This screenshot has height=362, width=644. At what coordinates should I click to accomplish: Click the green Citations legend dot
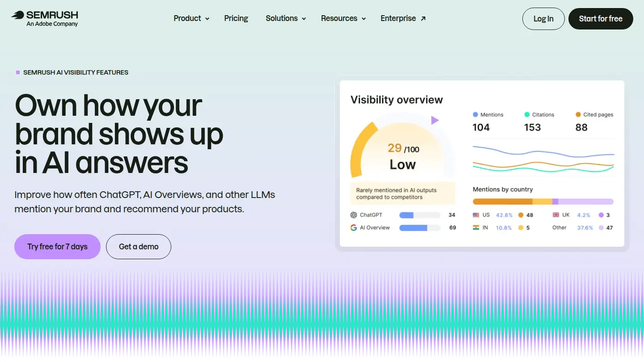527,115
